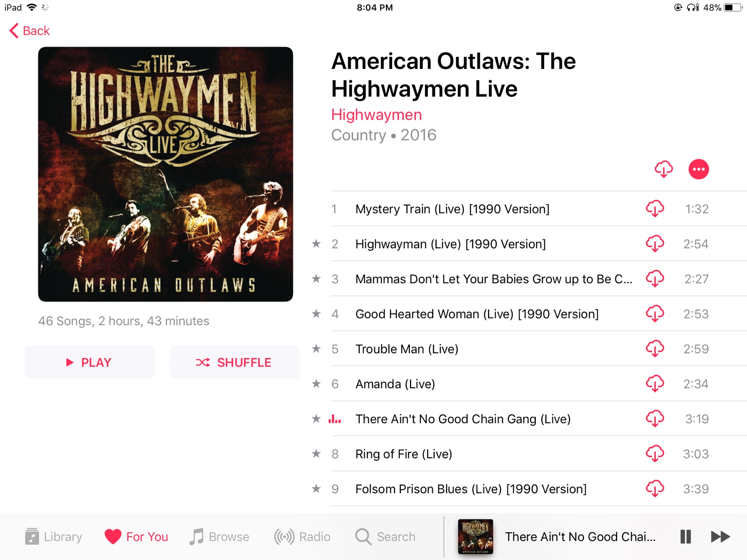Skip to next track with forward button
747x560 pixels.
(720, 537)
